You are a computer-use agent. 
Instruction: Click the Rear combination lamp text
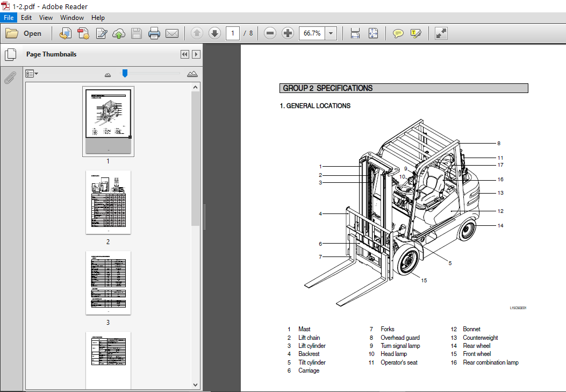(x=491, y=362)
